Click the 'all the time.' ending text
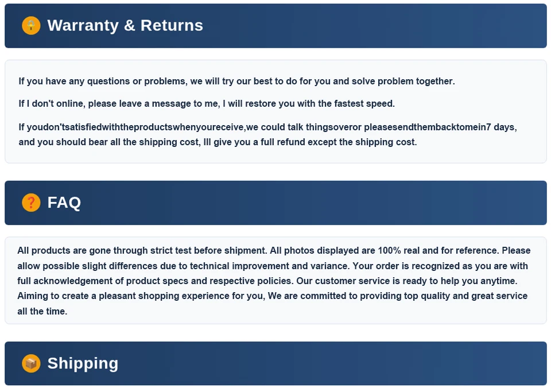 point(42,311)
